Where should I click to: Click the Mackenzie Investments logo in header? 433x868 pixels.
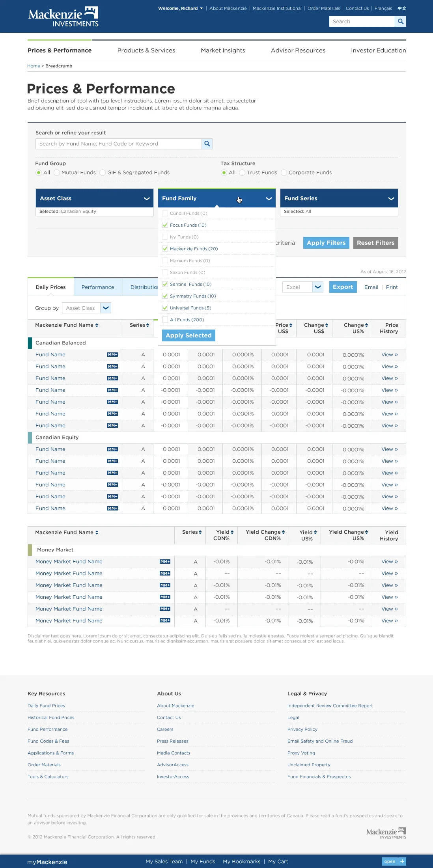[x=63, y=17]
